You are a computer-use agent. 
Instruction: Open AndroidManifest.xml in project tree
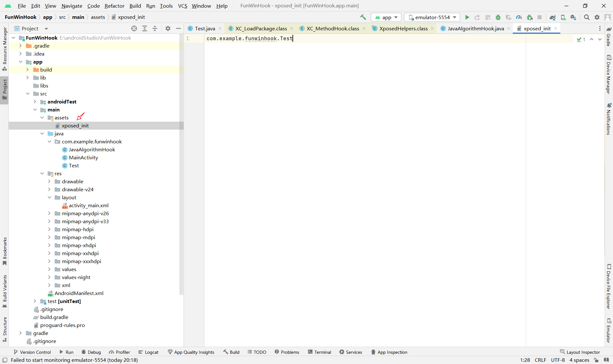click(79, 293)
